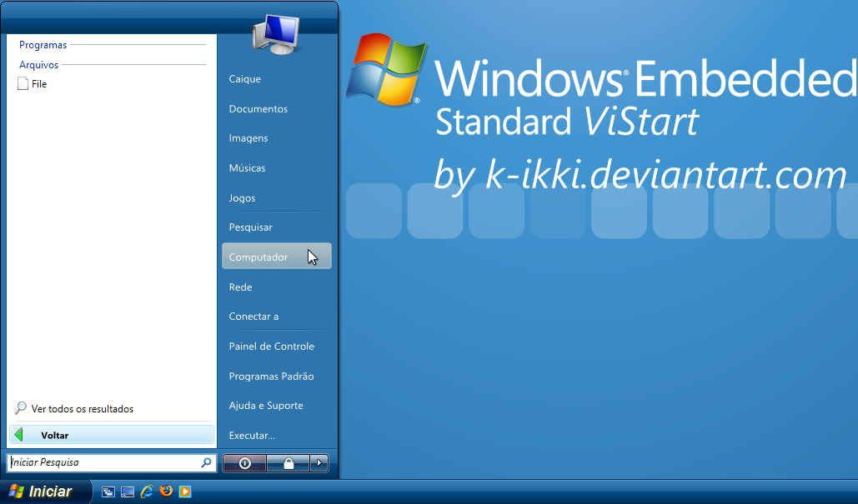Open Windows Media Player from the taskbar

coord(185,492)
